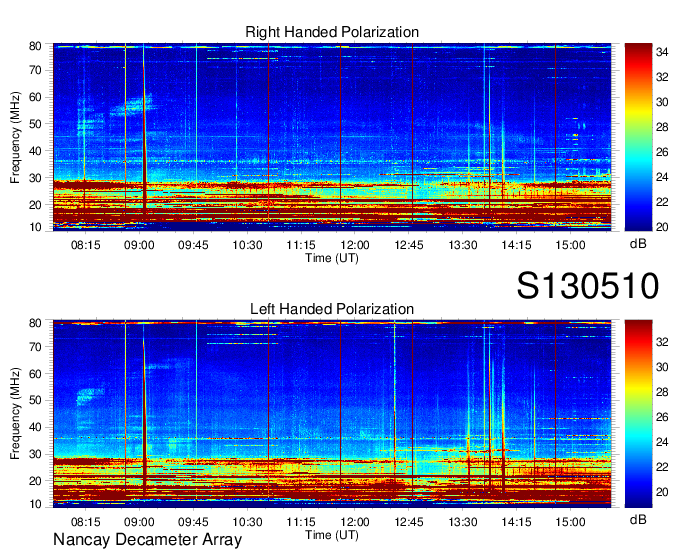The image size is (680, 552).
Task: Click the 09:00 tick label on the top plot
Action: click(139, 245)
